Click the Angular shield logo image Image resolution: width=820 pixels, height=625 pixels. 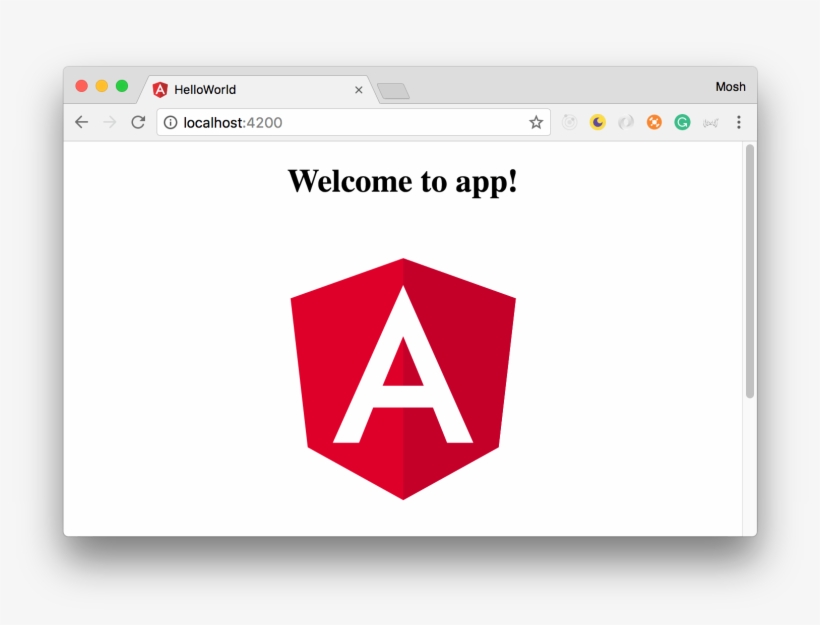403,379
